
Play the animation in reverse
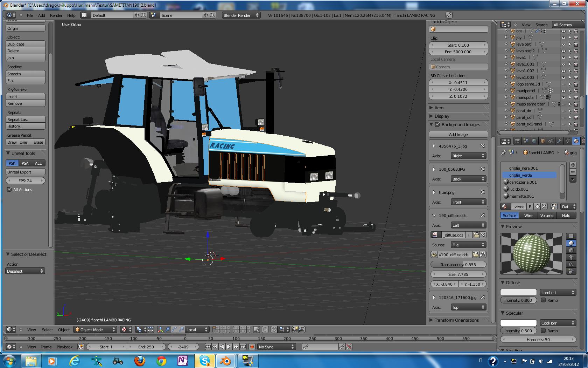[x=222, y=347]
